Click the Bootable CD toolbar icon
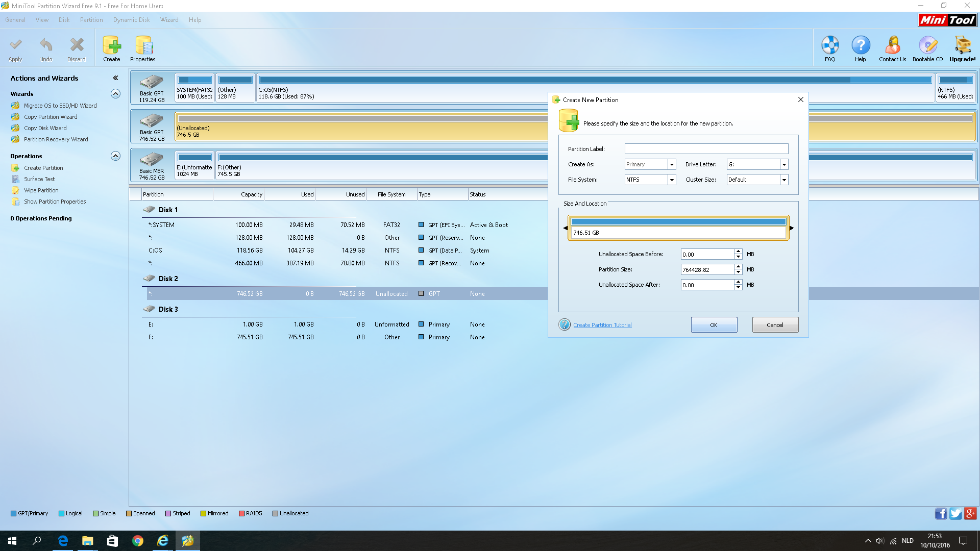This screenshot has width=980, height=551. 927,46
